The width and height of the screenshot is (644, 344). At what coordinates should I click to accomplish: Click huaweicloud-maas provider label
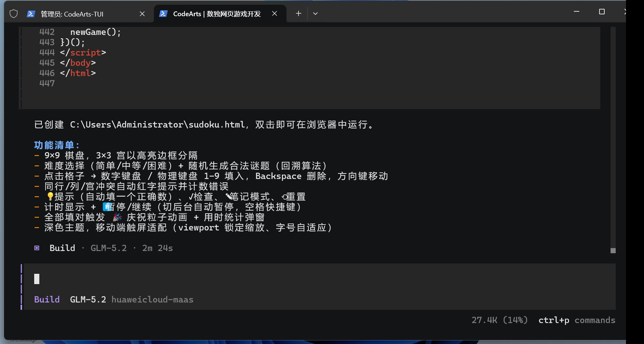tap(153, 300)
